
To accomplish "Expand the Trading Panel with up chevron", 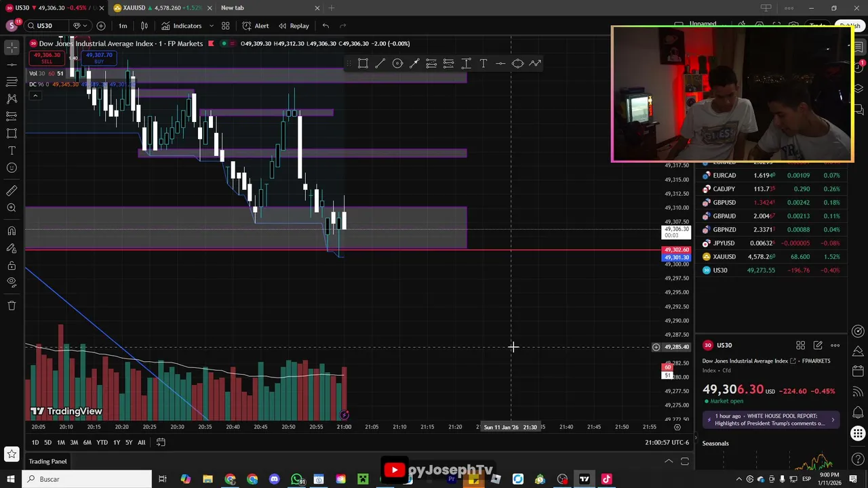I will [x=669, y=462].
